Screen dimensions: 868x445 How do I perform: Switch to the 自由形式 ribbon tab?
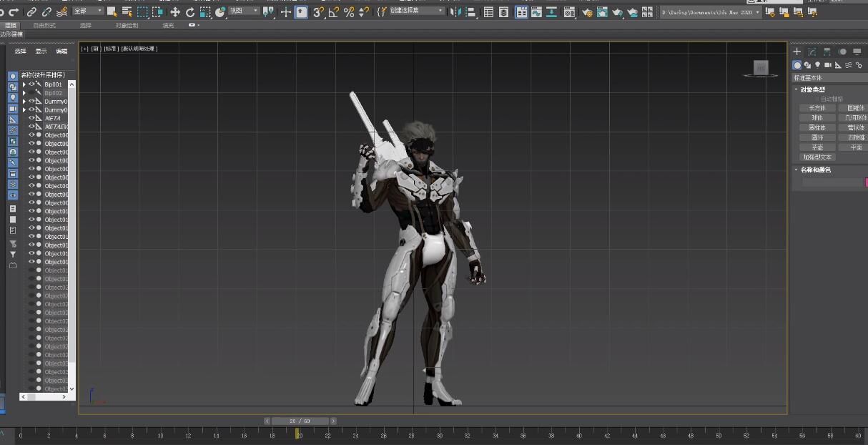coord(44,26)
